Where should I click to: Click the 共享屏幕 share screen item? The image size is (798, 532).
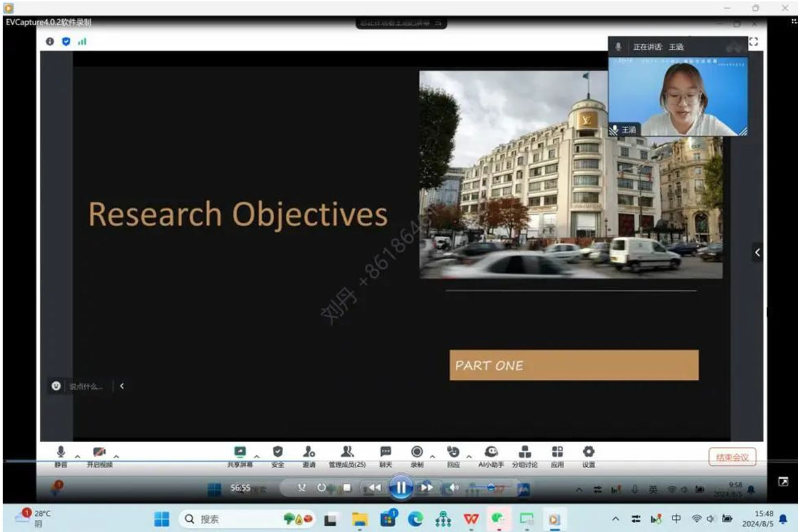click(x=240, y=452)
